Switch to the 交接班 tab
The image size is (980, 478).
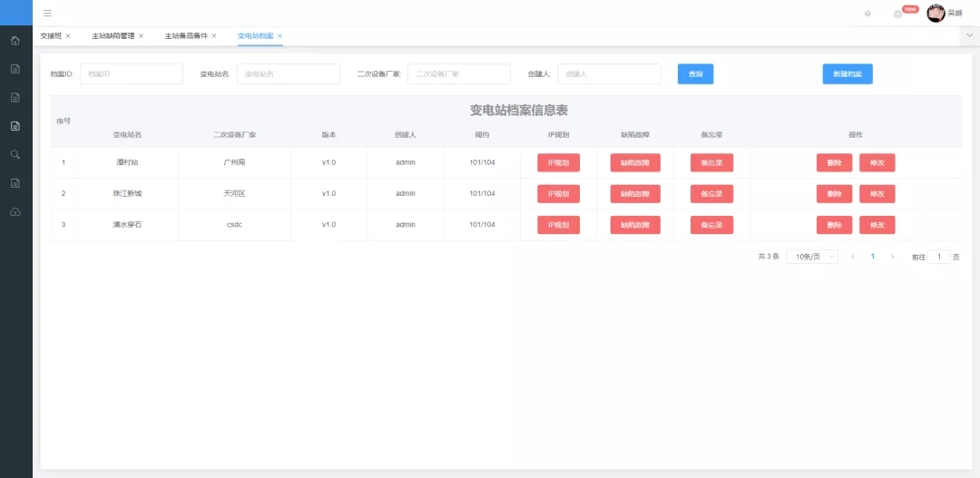pyautogui.click(x=51, y=36)
